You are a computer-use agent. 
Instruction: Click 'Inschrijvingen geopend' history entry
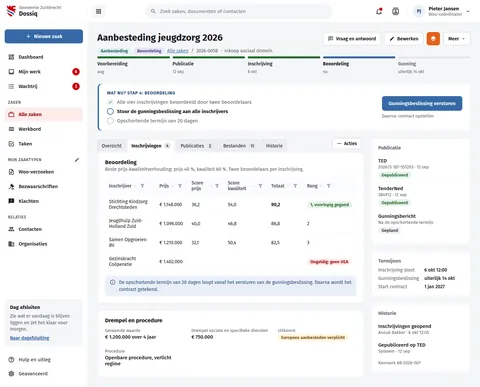click(404, 329)
